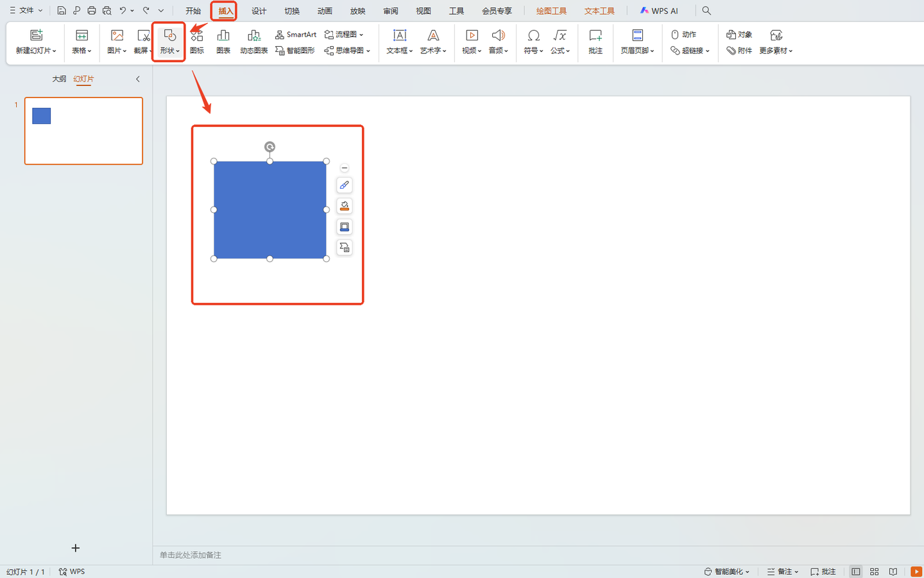Click the export to PDF icon beside Save
This screenshot has width=924, height=578.
point(77,10)
